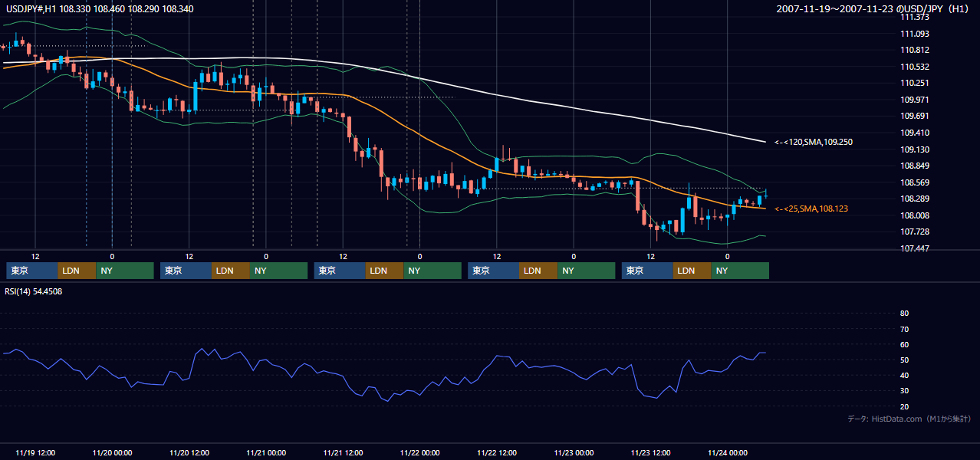This screenshot has width=980, height=460.
Task: Click the 11/23 12:00 time label
Action: click(x=650, y=452)
